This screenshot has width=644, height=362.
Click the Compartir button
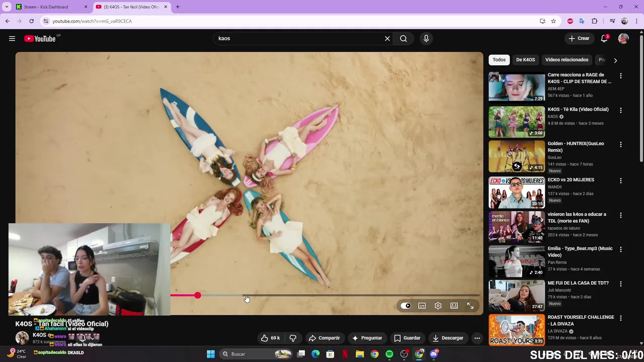[325, 338]
